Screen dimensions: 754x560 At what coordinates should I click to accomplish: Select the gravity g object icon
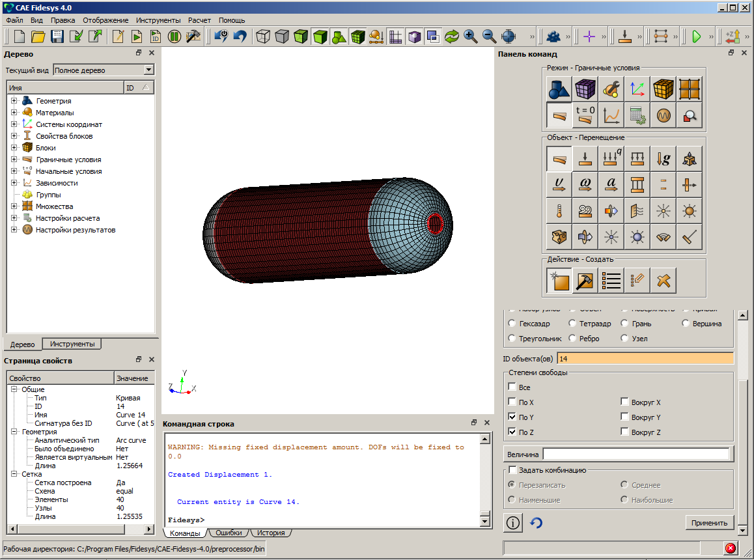(663, 159)
